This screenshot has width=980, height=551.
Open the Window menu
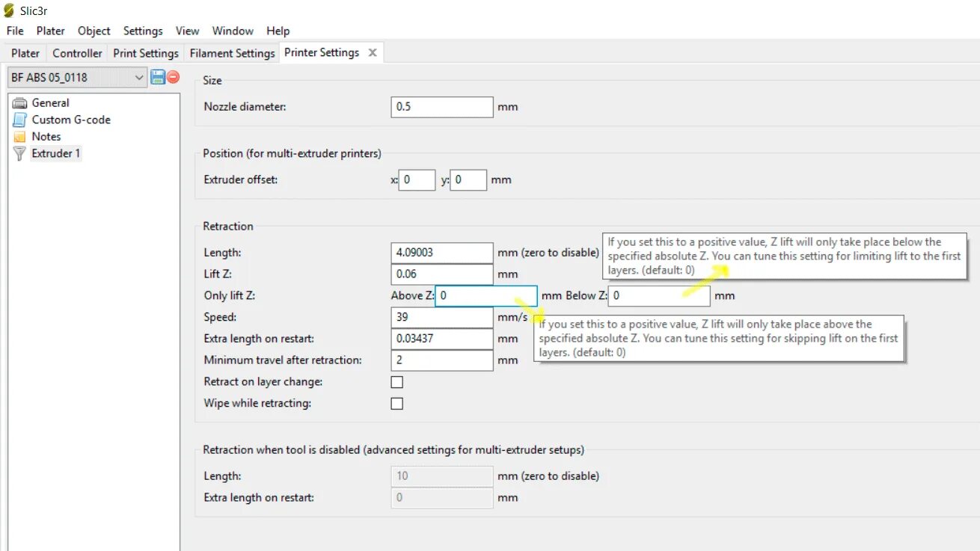click(233, 31)
